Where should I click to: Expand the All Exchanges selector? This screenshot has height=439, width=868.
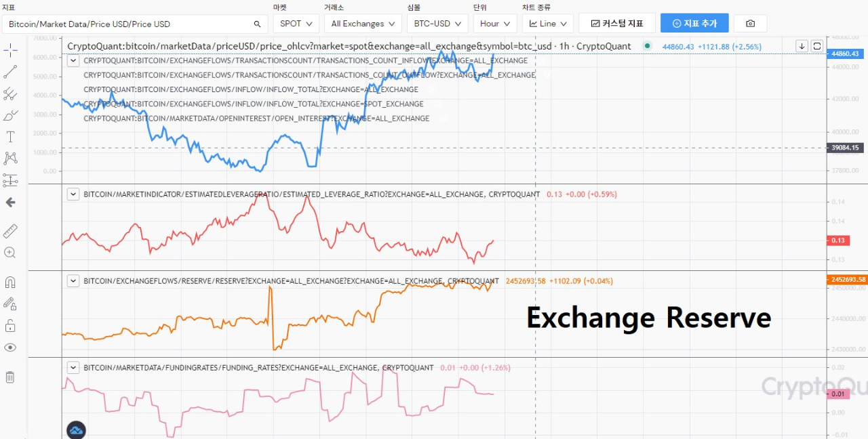(x=363, y=22)
